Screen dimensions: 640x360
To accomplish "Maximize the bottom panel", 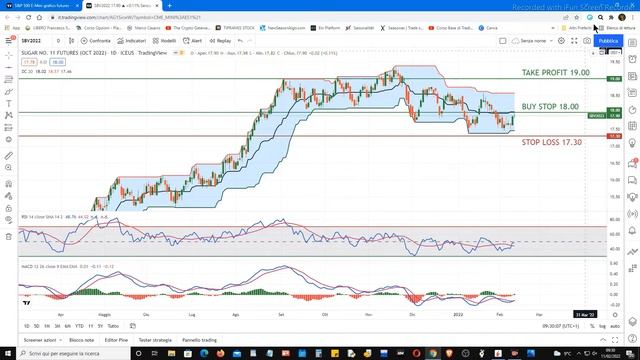I will point(615,340).
